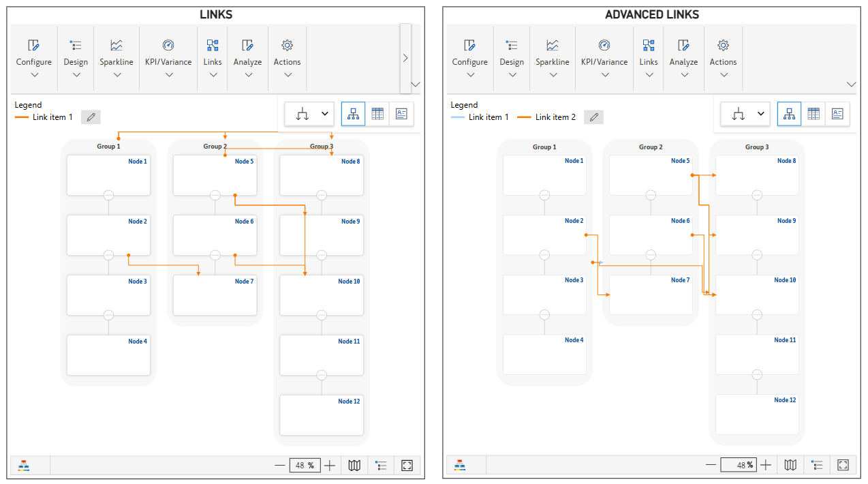The width and height of the screenshot is (868, 484).
Task: Enter fullscreen in the ADVANCED LINKS panel
Action: [x=843, y=465]
